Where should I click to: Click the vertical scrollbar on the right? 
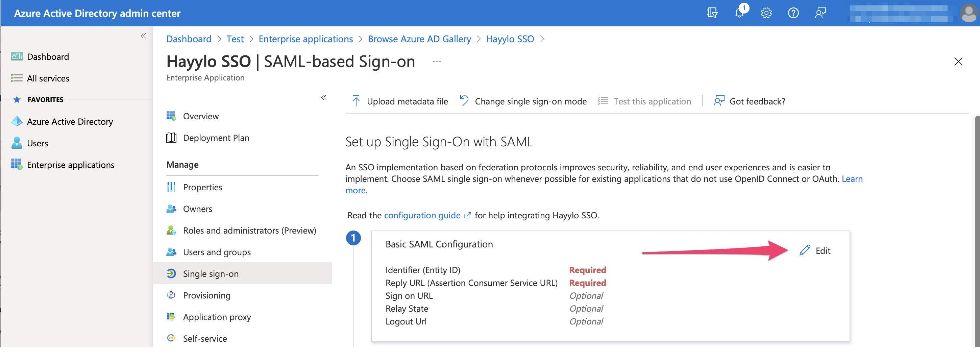[977, 228]
